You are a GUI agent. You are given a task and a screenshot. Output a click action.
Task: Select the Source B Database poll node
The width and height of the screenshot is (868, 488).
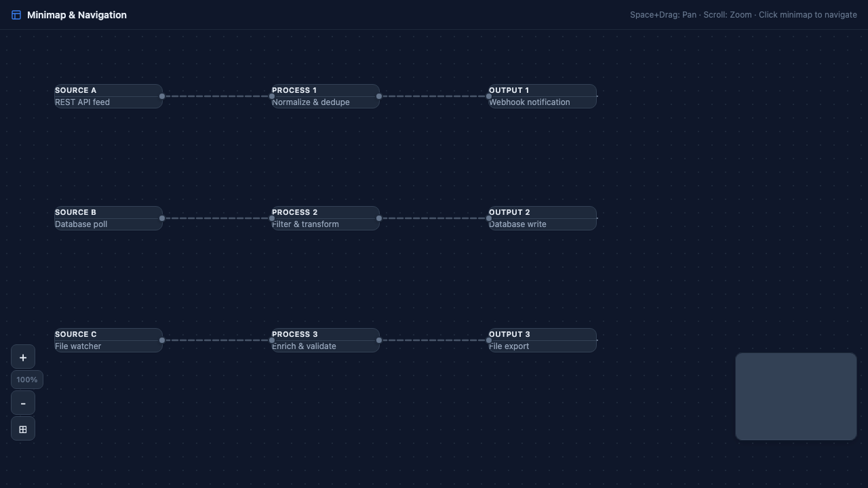[x=108, y=218]
